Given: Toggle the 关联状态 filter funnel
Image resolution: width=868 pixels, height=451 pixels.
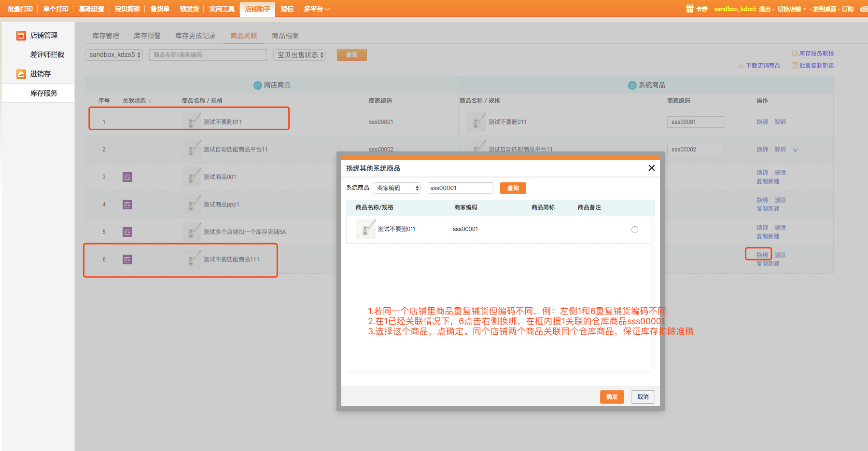Looking at the screenshot, I should pos(151,100).
